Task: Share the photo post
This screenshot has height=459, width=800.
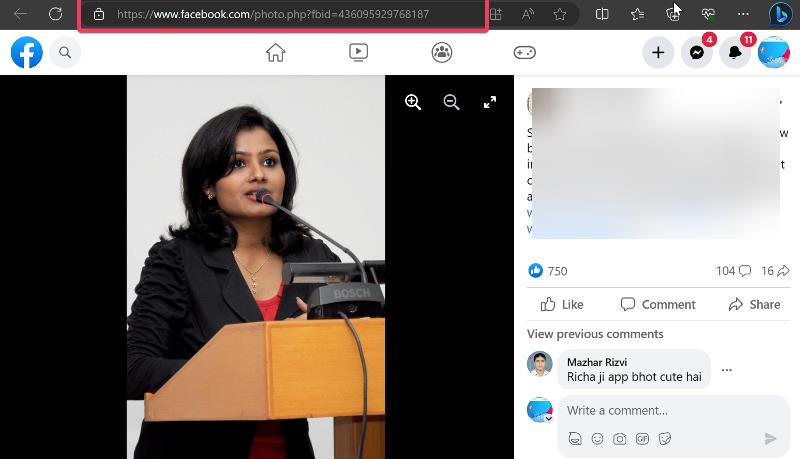Action: 754,304
